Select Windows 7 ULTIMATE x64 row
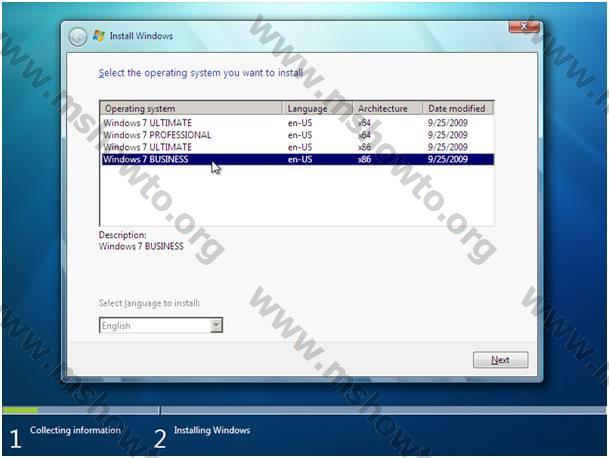Image resolution: width=609 pixels, height=458 pixels. [297, 123]
